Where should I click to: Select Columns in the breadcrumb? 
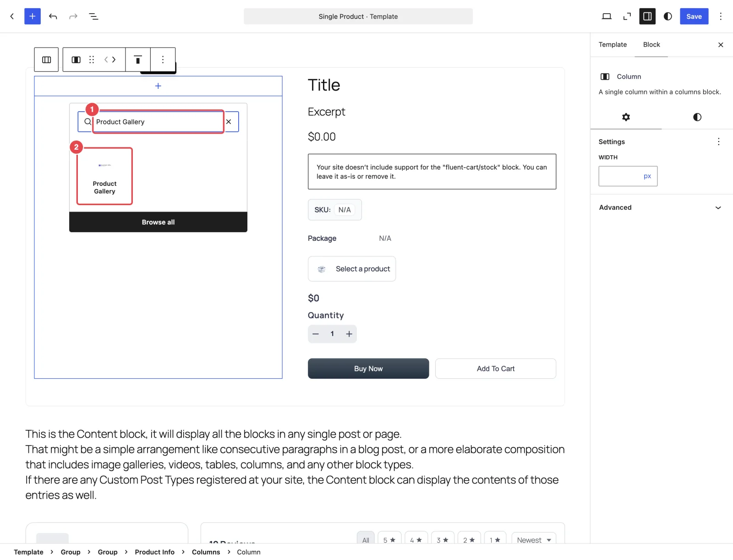click(206, 552)
